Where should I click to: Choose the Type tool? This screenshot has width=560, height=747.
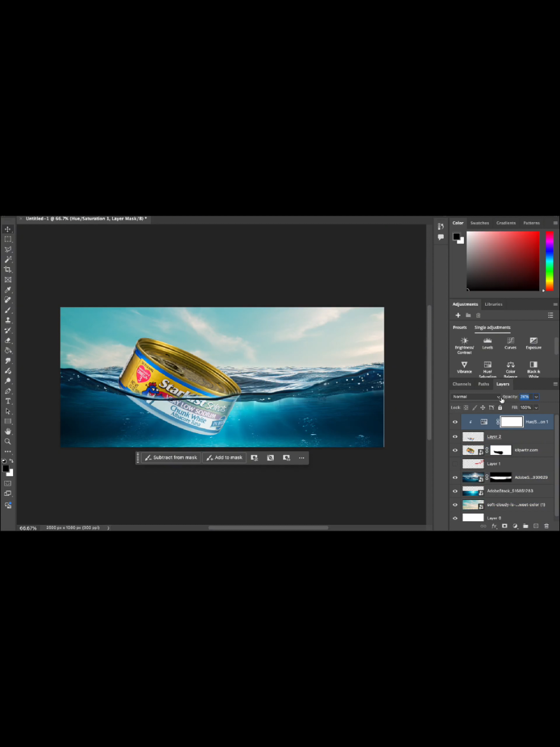tap(8, 400)
